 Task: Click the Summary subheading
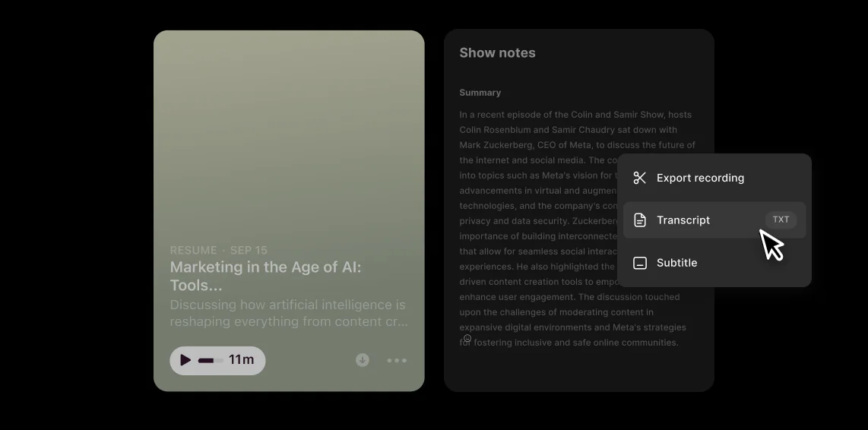(x=480, y=93)
